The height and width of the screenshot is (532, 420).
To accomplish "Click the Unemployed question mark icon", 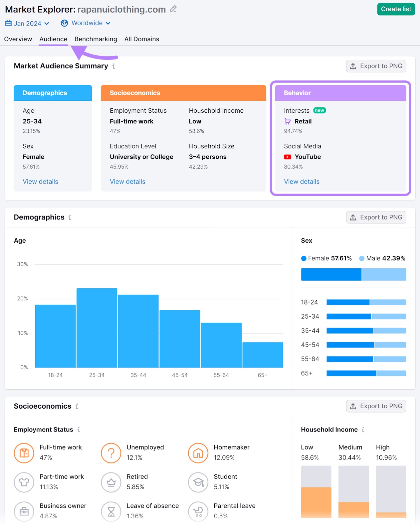I will [111, 453].
